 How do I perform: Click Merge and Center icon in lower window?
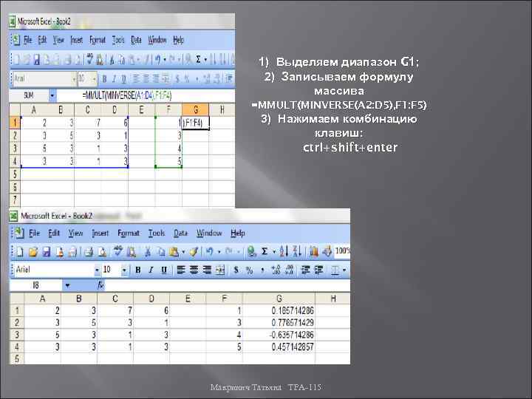tap(220, 270)
